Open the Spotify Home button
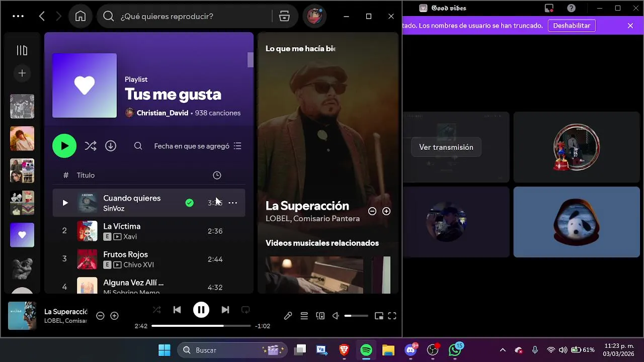 pos(80,16)
